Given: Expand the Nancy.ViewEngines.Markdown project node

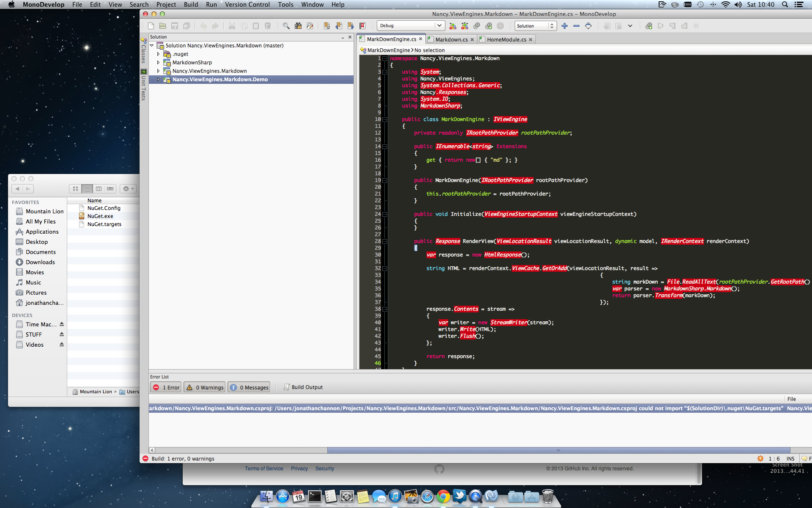Looking at the screenshot, I should [x=159, y=70].
